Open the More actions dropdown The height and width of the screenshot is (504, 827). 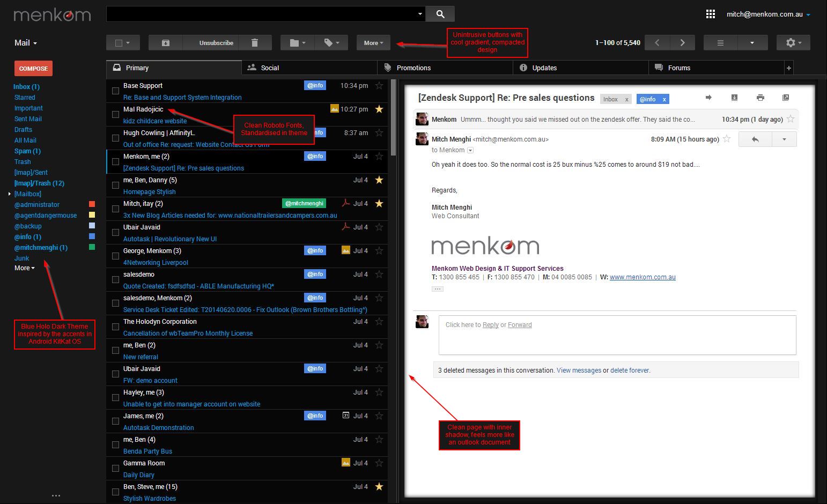[x=373, y=43]
